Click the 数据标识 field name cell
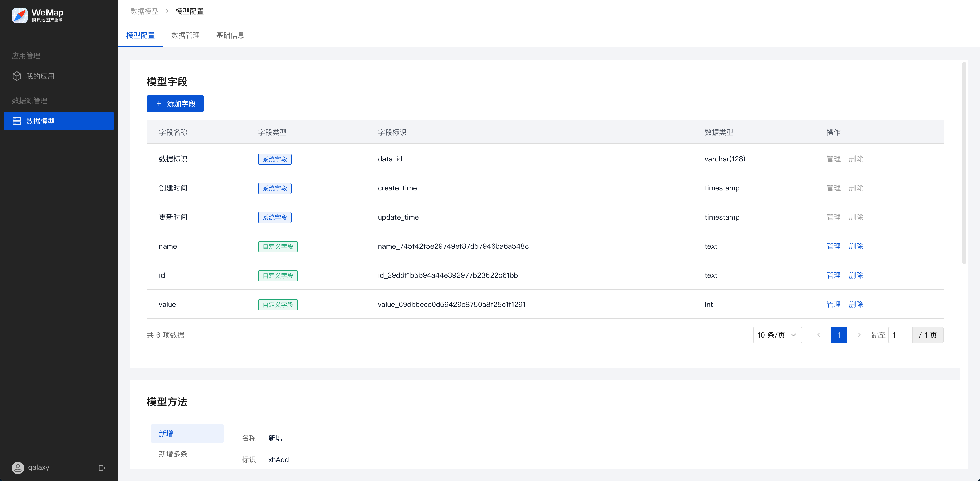Image resolution: width=980 pixels, height=481 pixels. [173, 159]
